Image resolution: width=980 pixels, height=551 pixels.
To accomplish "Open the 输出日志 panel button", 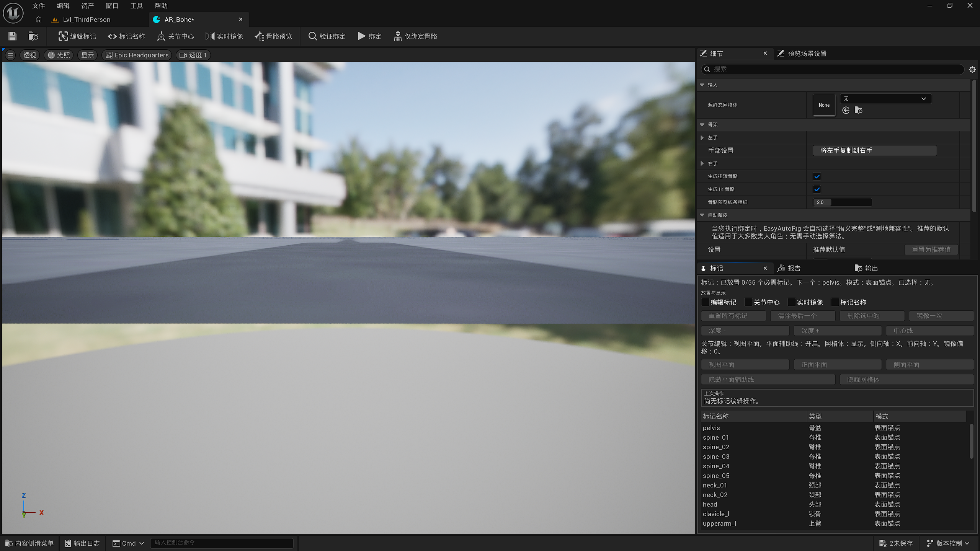I will click(x=82, y=543).
